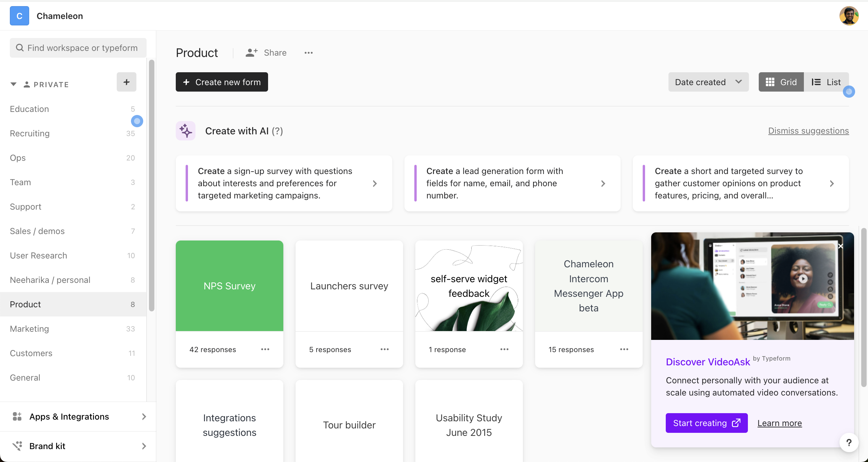This screenshot has width=868, height=462.
Task: Open NPS Survey card options menu
Action: [x=265, y=349]
